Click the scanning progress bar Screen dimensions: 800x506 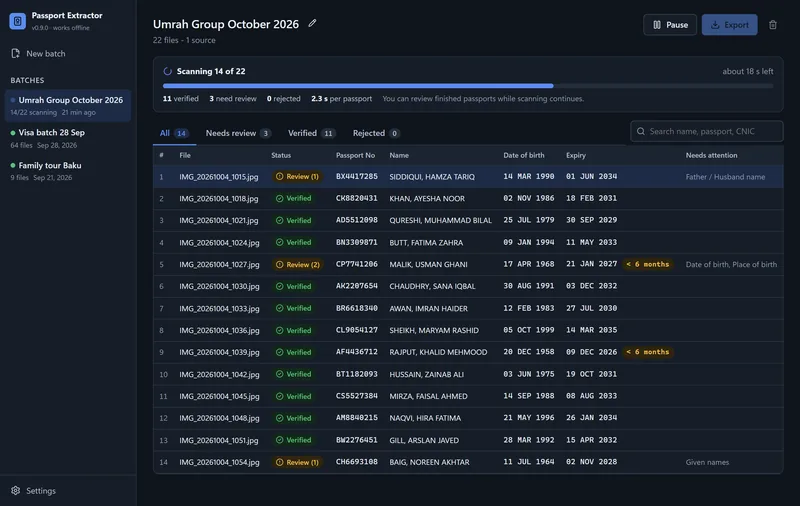pyautogui.click(x=468, y=86)
